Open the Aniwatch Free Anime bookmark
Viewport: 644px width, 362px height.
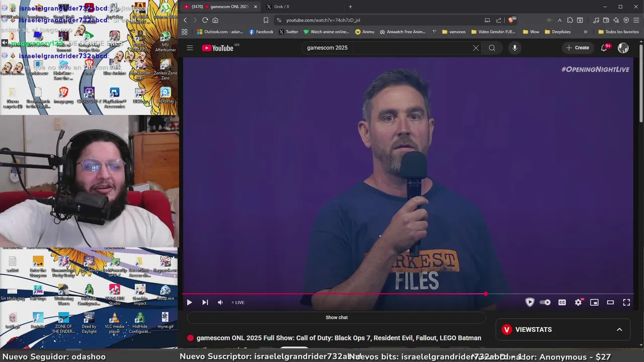coord(403,32)
